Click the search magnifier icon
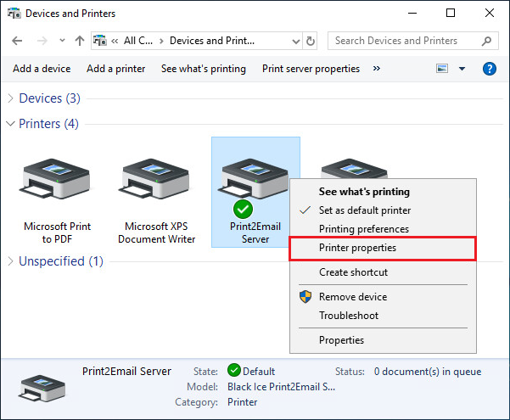The width and height of the screenshot is (510, 420). coord(488,41)
